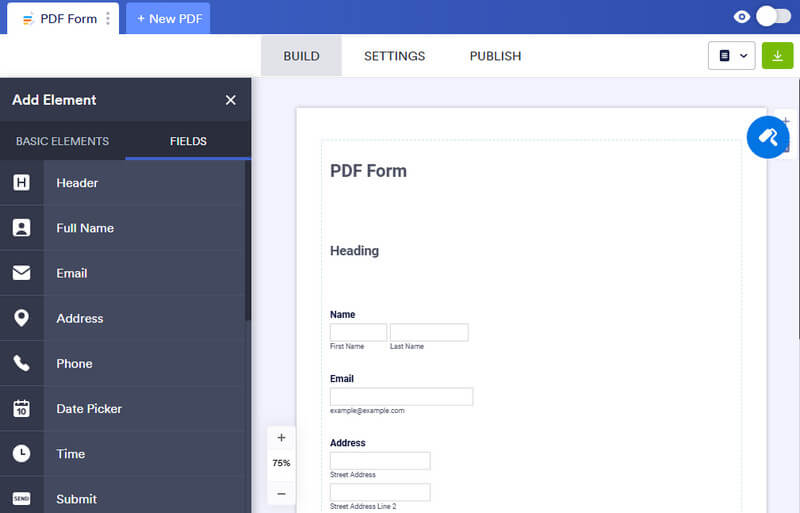Click the Street Address input box

[380, 461]
